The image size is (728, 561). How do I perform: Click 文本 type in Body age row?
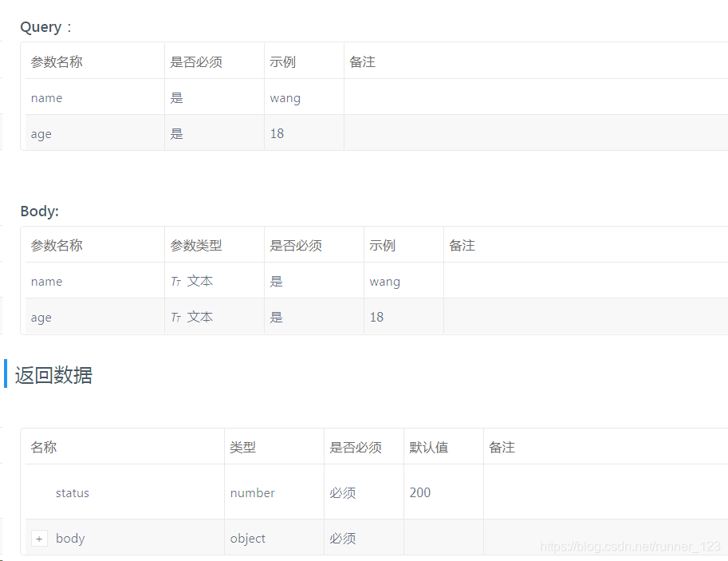coord(199,317)
